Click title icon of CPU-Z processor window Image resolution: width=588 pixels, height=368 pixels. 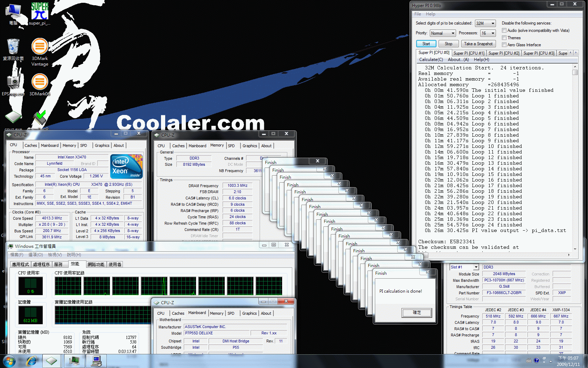point(9,135)
